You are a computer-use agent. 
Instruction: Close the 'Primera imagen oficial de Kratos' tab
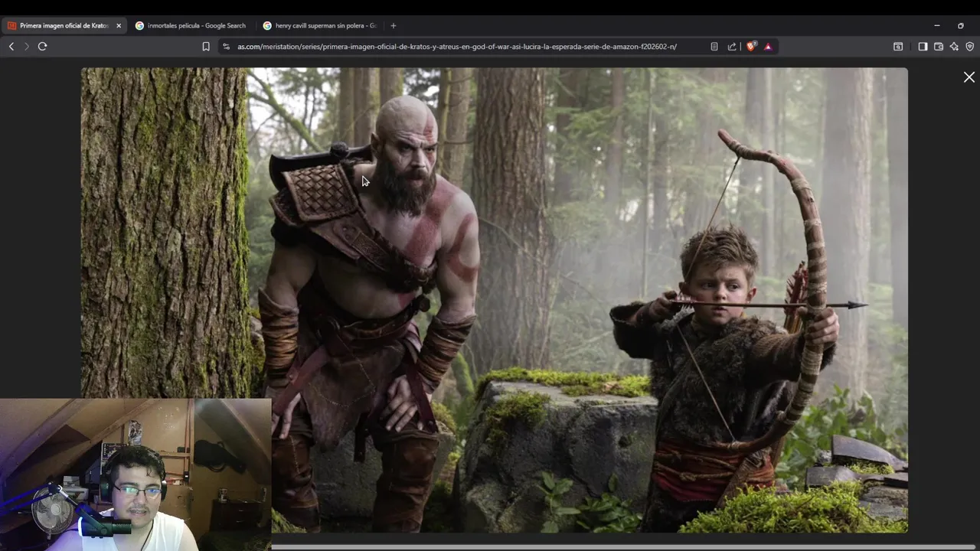coord(119,25)
